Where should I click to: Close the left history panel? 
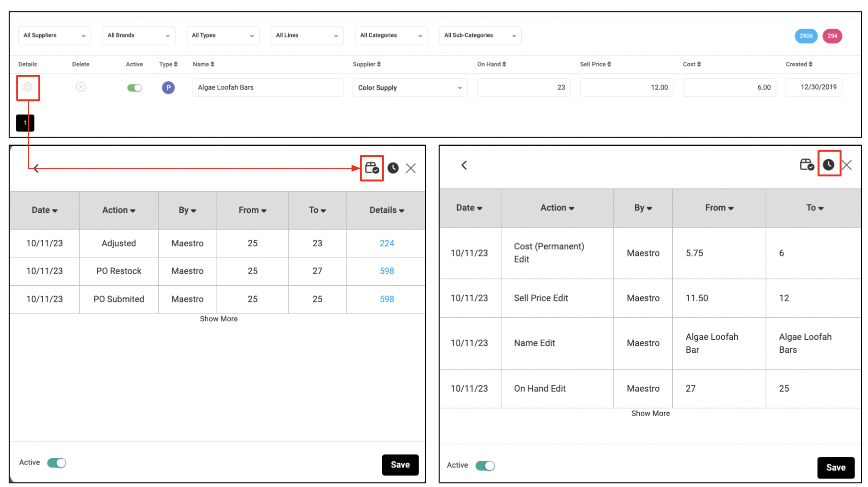tap(411, 168)
